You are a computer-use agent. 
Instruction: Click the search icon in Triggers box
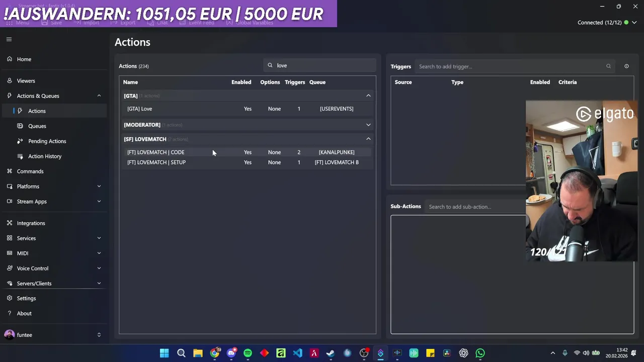coord(608,66)
